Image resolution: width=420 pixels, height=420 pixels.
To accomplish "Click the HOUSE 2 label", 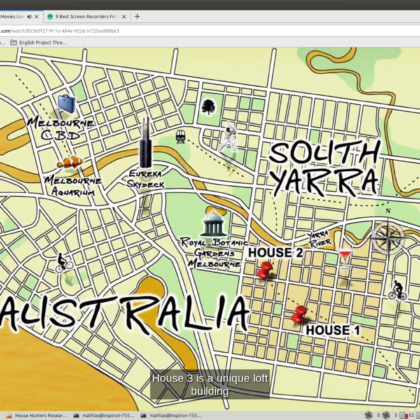I will click(x=275, y=253).
